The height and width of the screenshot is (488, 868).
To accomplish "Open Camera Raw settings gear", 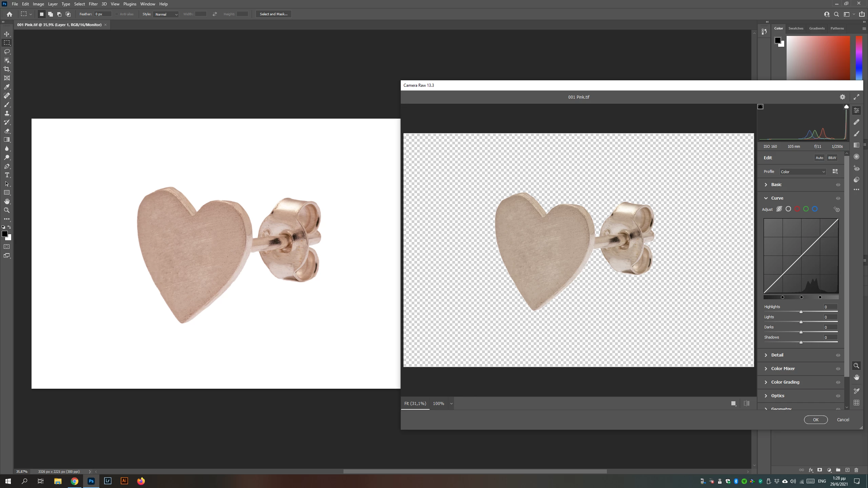I will pos(843,97).
